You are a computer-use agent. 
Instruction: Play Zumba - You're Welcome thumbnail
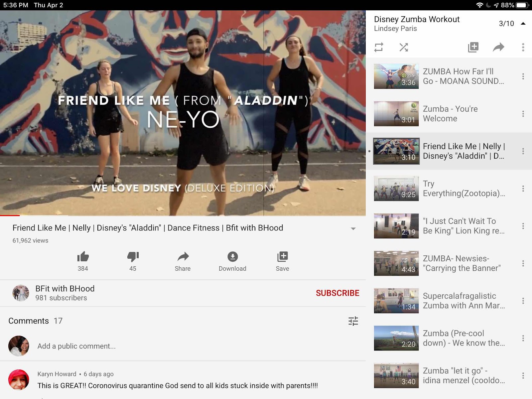396,114
